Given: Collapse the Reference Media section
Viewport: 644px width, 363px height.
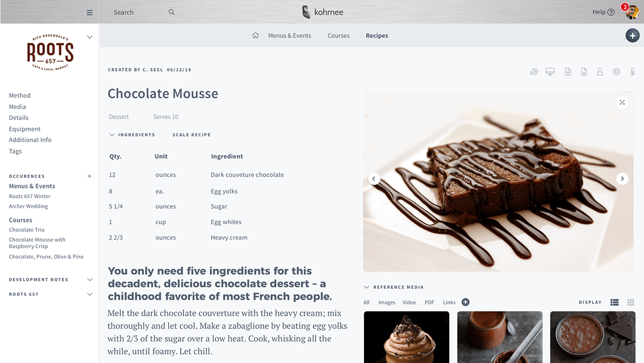Looking at the screenshot, I should click(x=367, y=287).
